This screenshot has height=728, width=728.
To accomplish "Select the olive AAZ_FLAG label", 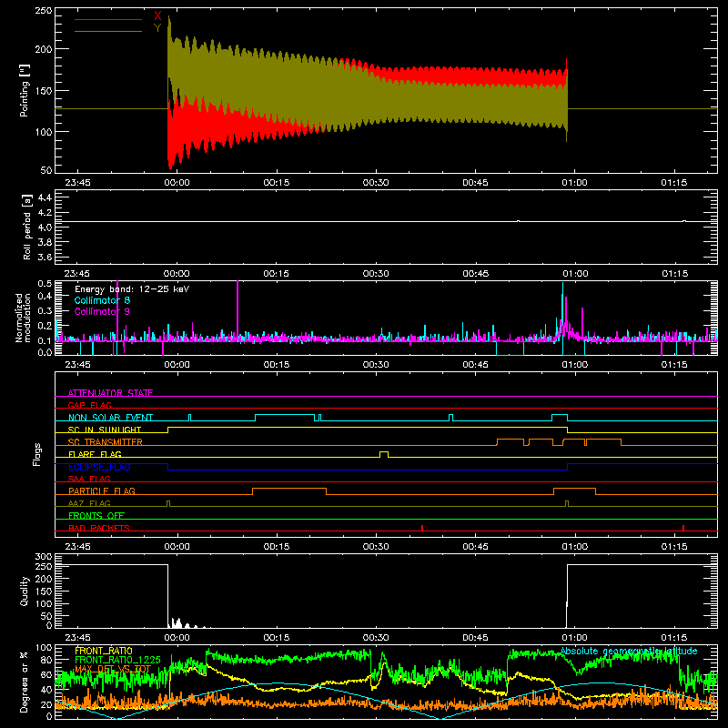I will tap(89, 503).
